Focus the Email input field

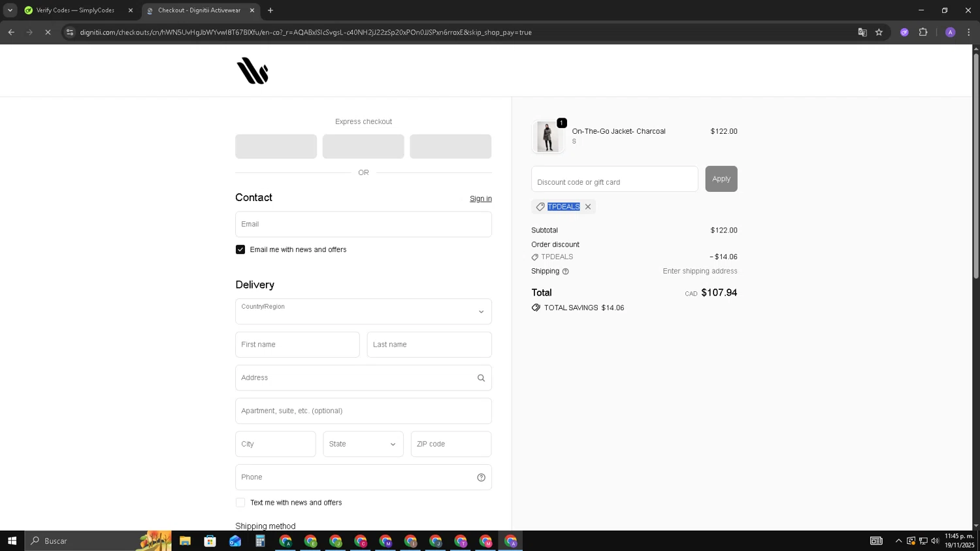coord(363,224)
